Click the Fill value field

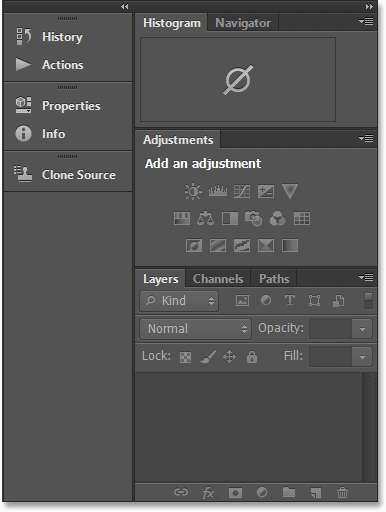(x=330, y=357)
